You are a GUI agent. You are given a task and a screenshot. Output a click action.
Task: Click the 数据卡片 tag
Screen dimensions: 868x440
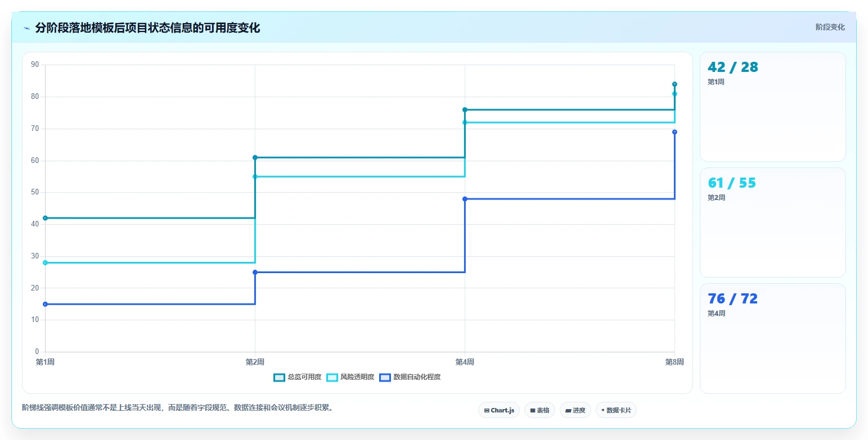pos(616,410)
